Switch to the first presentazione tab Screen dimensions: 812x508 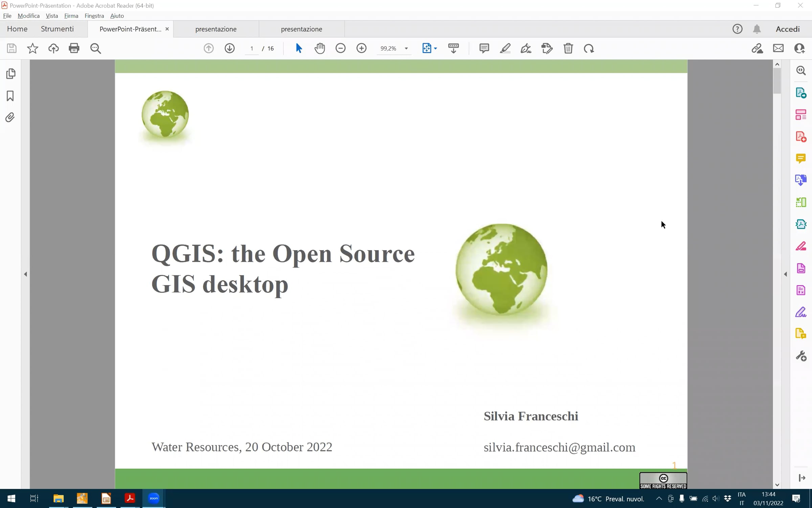coord(216,29)
